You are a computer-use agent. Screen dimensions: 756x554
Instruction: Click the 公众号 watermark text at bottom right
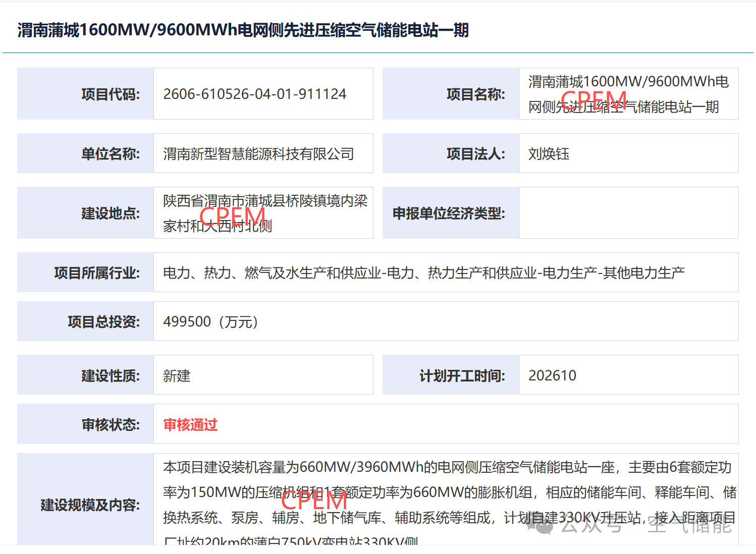[x=591, y=525]
